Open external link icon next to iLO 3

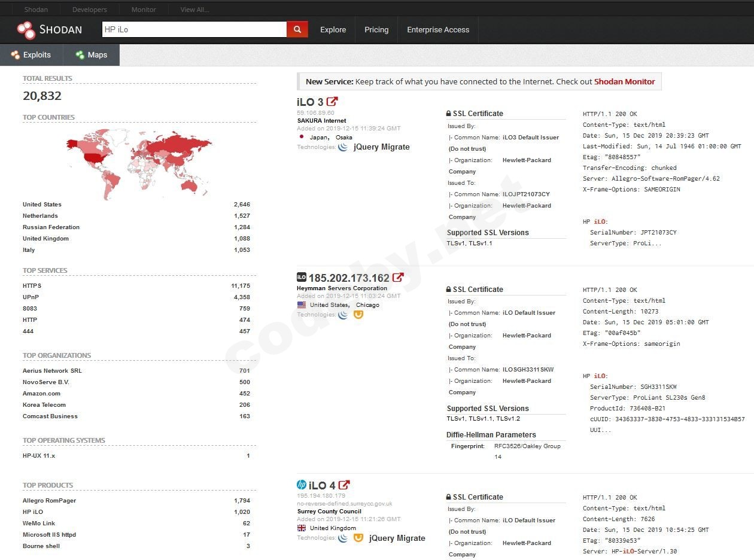332,102
